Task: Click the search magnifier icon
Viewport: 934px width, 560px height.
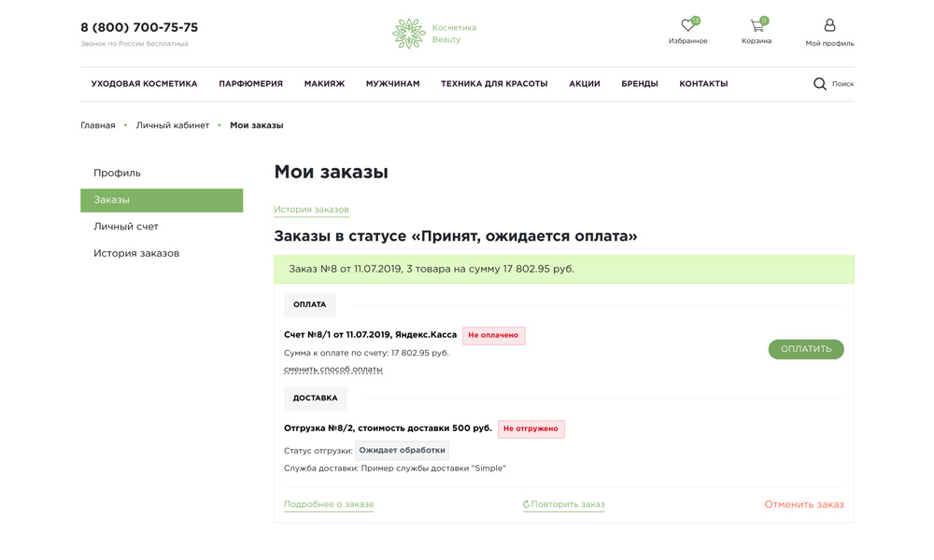Action: 819,84
